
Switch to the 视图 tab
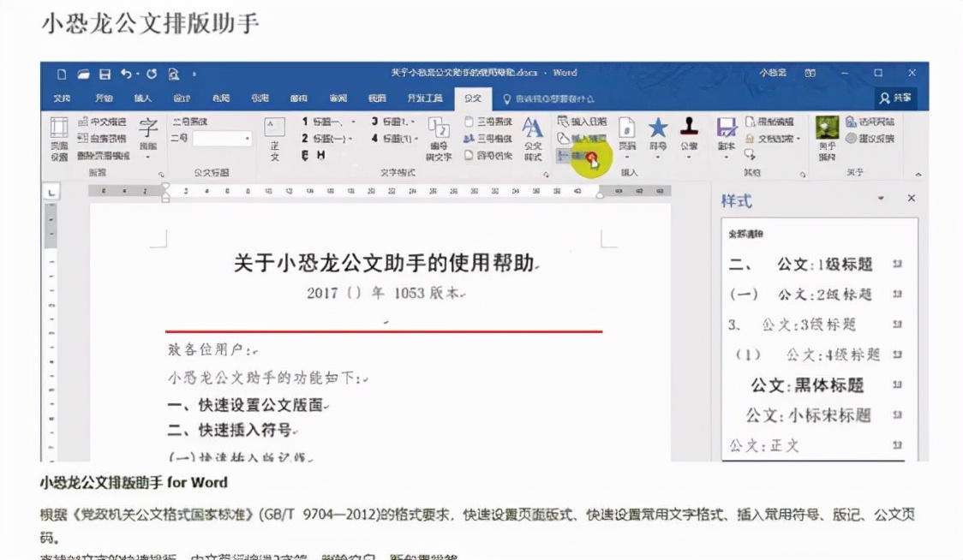pos(377,98)
